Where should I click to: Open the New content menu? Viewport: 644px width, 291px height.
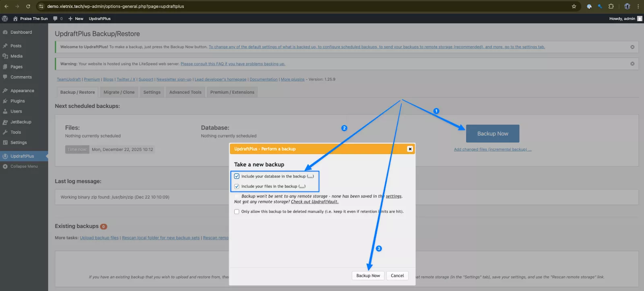(x=76, y=19)
